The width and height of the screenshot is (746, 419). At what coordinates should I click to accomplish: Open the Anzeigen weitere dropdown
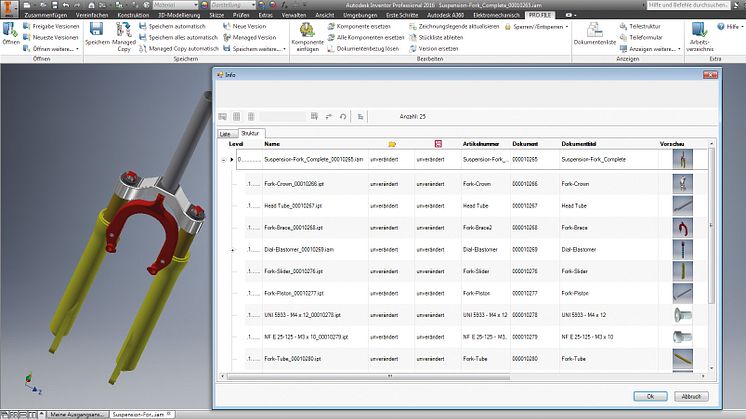click(x=650, y=49)
